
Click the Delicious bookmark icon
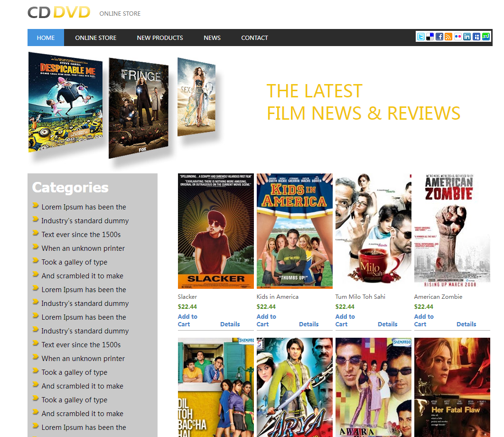[430, 37]
